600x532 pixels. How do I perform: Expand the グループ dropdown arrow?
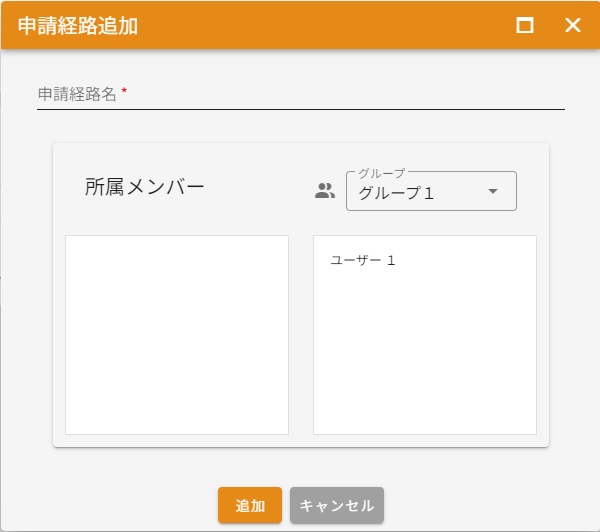coord(492,192)
